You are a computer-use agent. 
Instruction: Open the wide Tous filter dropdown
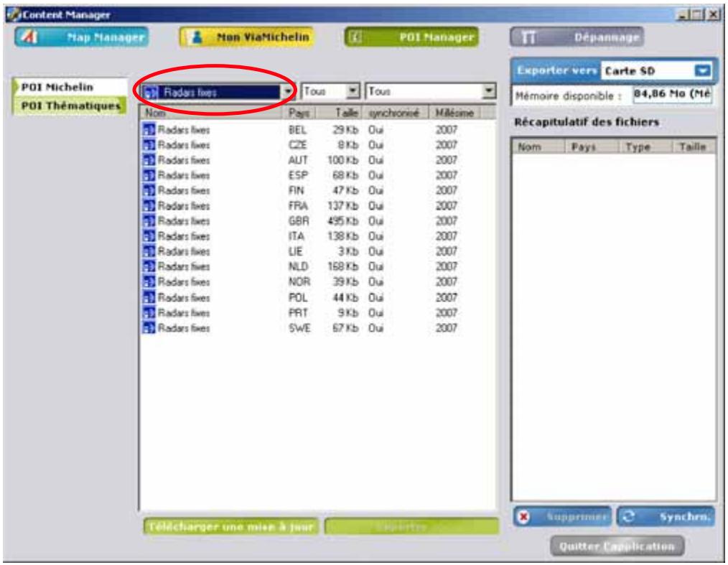[488, 91]
